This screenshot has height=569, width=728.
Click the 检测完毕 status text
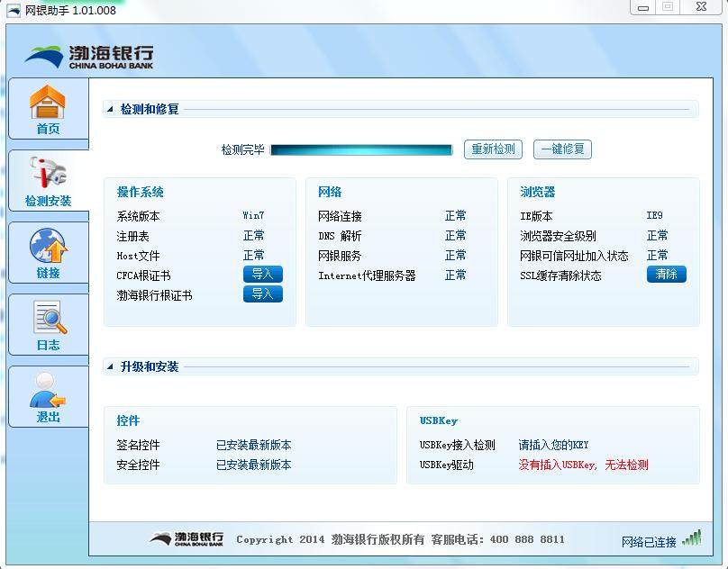tap(242, 149)
